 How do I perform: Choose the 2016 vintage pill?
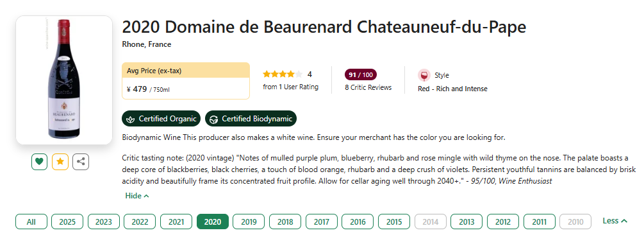click(x=358, y=222)
